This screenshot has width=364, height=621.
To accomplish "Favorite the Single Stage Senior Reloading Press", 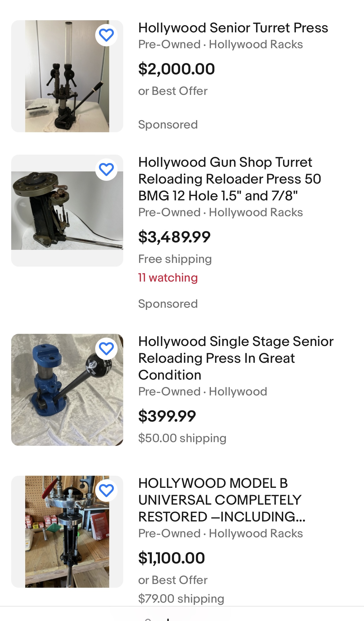I will [x=106, y=348].
